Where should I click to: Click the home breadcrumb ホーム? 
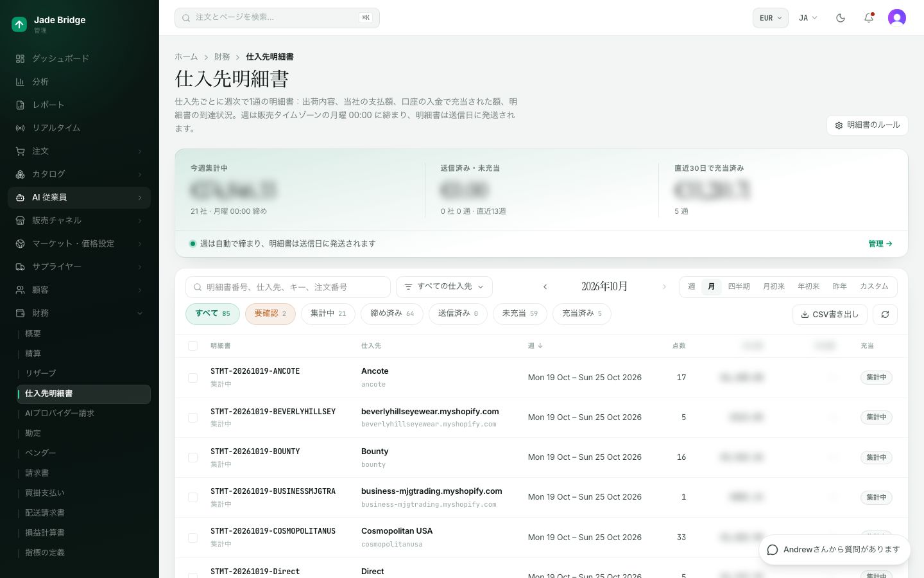(x=186, y=57)
